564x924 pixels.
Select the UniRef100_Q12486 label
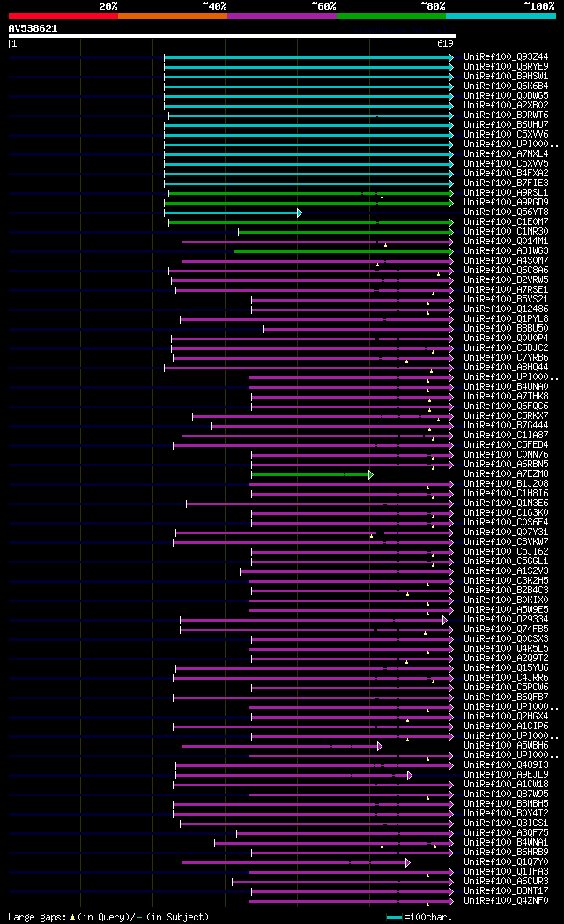click(x=506, y=310)
